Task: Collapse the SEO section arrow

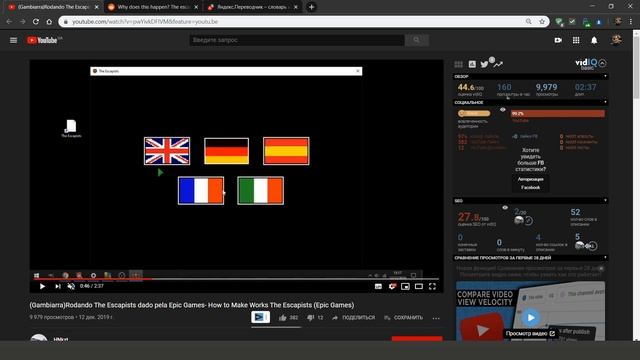Action: pos(605,200)
